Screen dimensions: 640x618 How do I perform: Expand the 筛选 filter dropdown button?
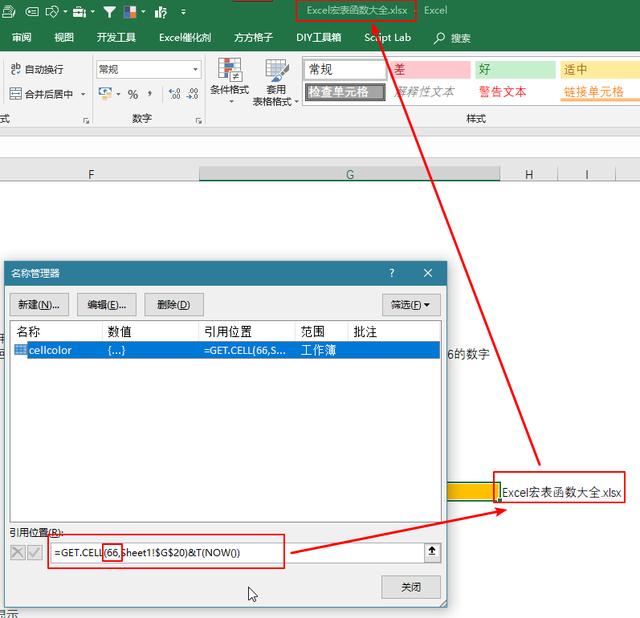[x=411, y=304]
